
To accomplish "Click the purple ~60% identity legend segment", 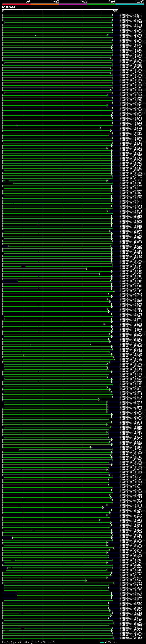I will pos(73,4).
